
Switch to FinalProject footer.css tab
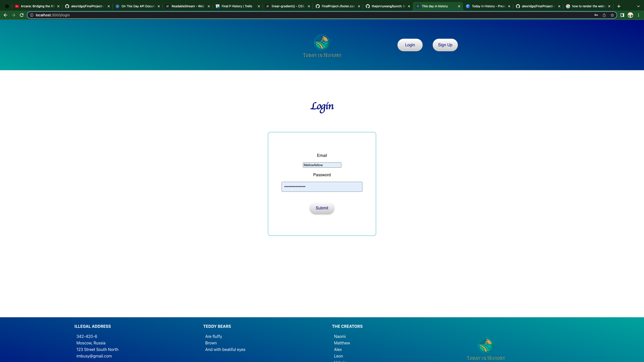pyautogui.click(x=338, y=6)
